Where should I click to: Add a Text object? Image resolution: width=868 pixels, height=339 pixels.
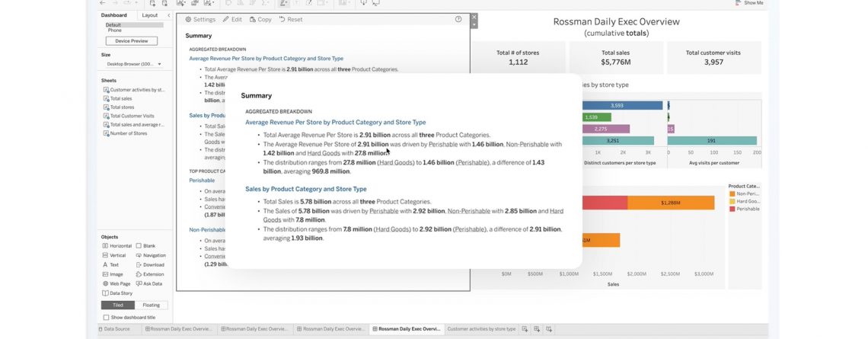click(110, 265)
